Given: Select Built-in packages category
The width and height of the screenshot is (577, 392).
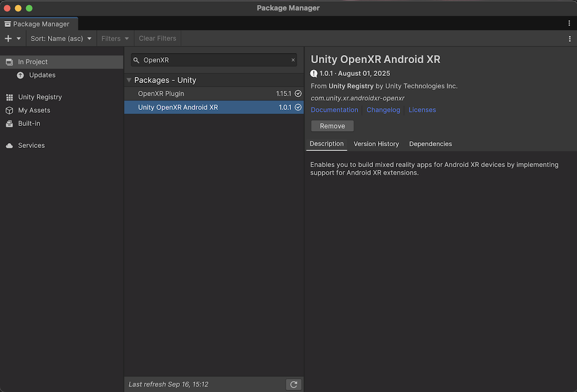Looking at the screenshot, I should tap(29, 124).
